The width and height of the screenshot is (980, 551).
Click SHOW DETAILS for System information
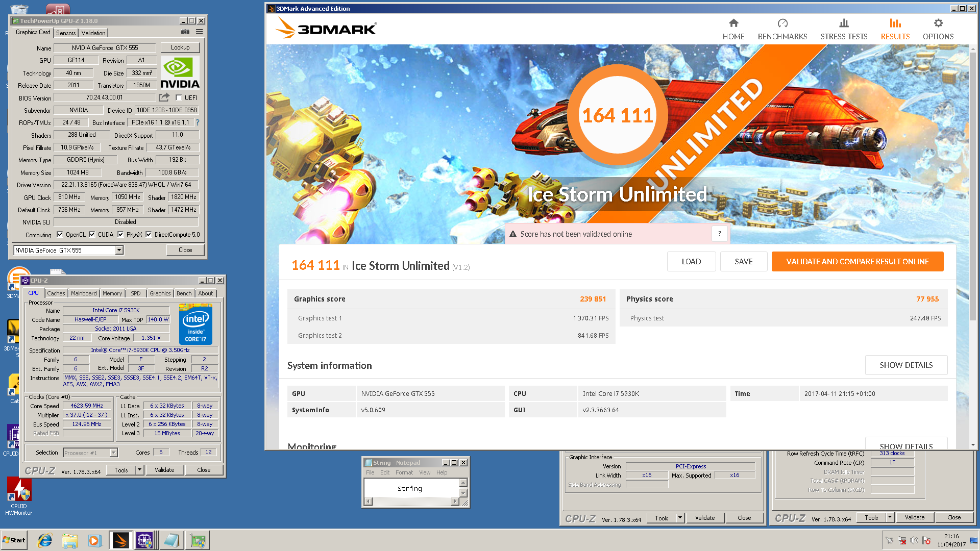(x=906, y=365)
